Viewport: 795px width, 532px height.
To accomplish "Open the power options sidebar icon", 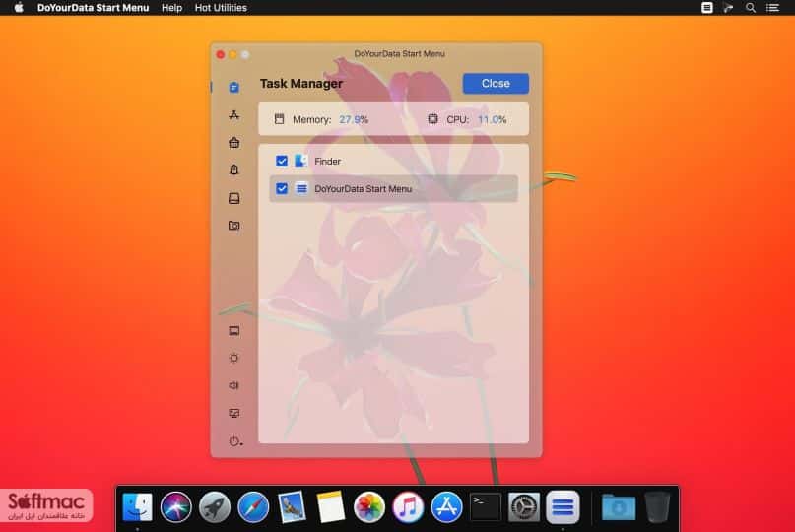I will [235, 441].
